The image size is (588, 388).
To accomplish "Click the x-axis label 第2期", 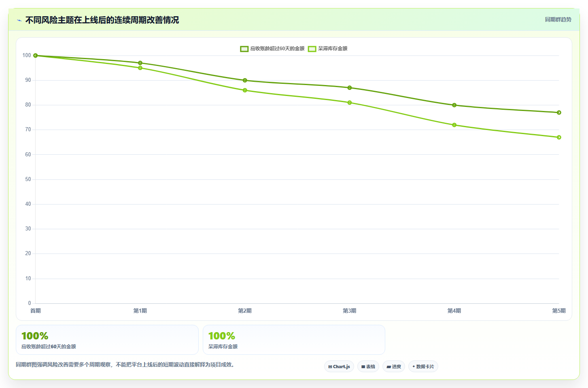I will (x=245, y=311).
